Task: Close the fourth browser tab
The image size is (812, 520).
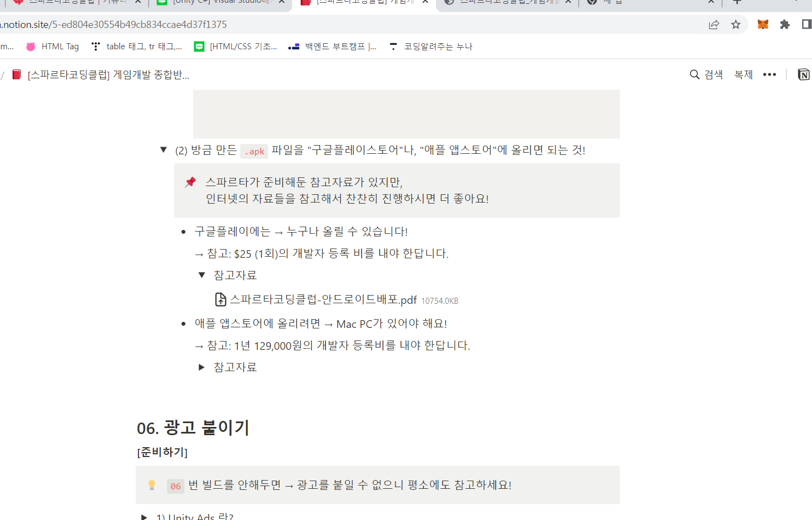Action: click(x=569, y=2)
